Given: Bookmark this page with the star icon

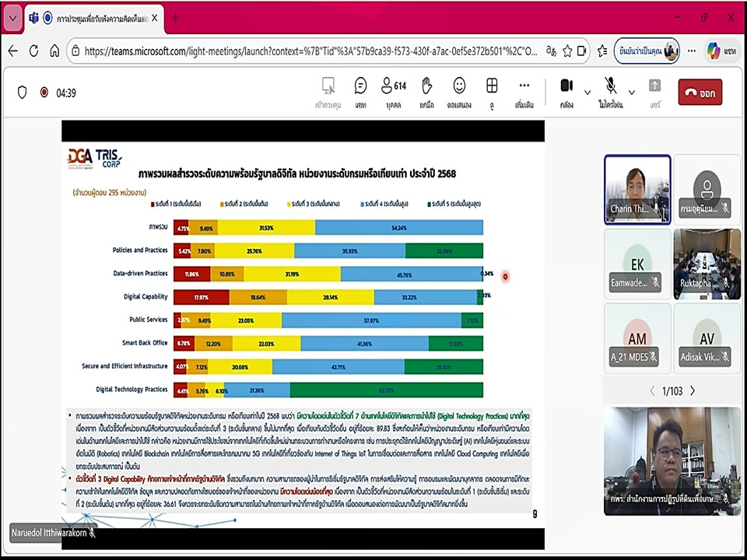Looking at the screenshot, I should [x=567, y=51].
